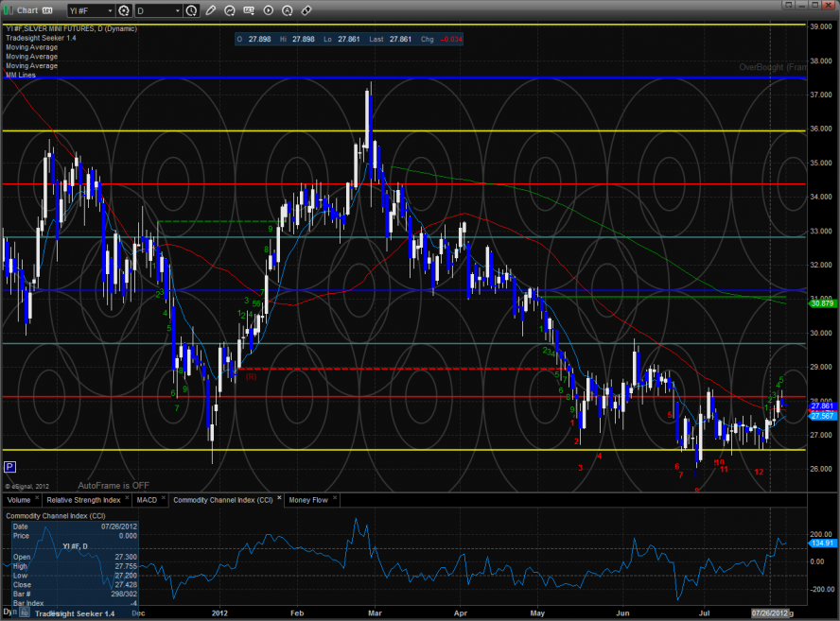Click the green 30.879 price label
840x621 pixels.
821,302
